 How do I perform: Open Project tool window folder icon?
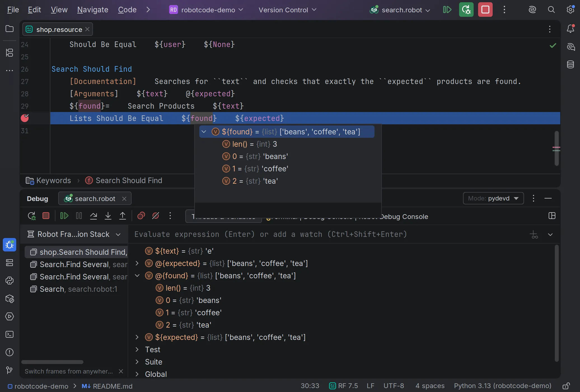10,29
